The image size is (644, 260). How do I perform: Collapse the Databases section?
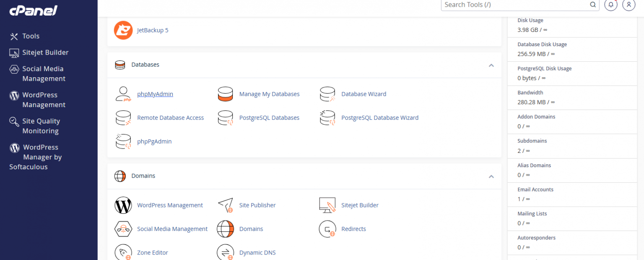tap(491, 66)
